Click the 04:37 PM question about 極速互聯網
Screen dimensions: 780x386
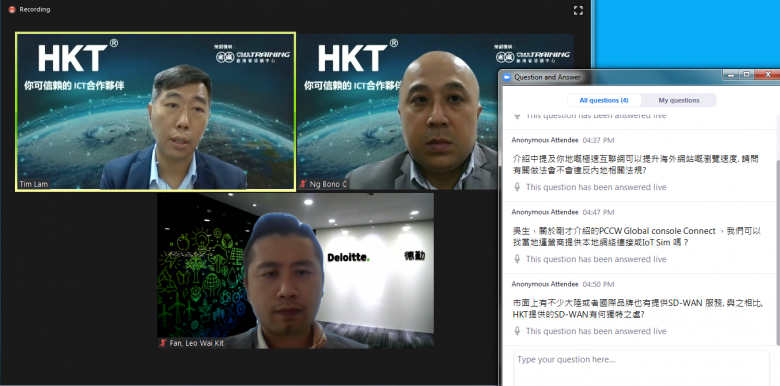[635, 164]
